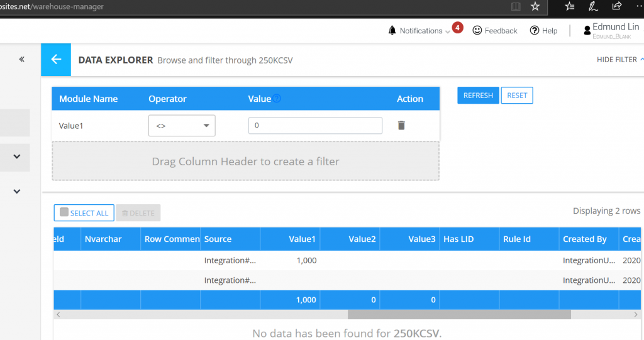Expand the second sidebar chevron section
This screenshot has width=644, height=340.
coord(17,192)
